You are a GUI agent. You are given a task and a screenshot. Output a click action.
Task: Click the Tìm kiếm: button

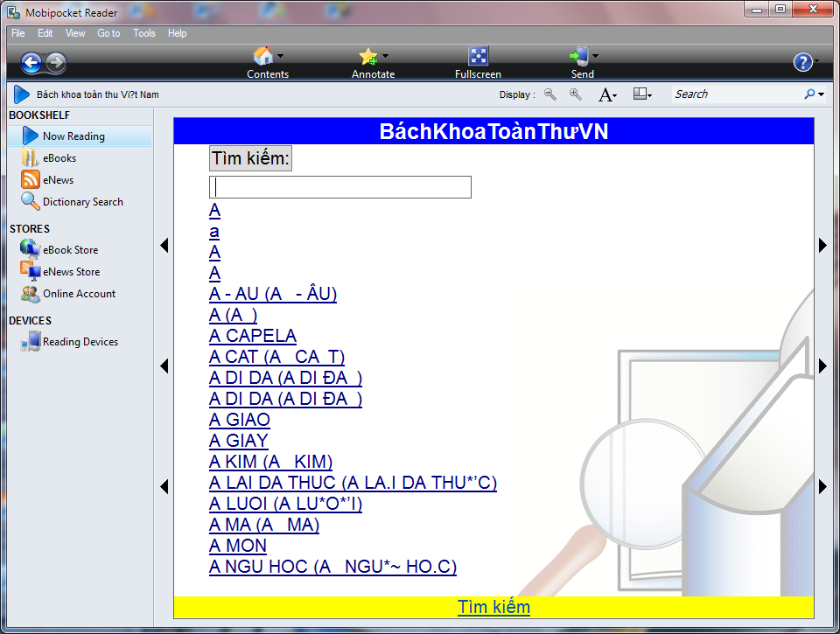(x=250, y=158)
